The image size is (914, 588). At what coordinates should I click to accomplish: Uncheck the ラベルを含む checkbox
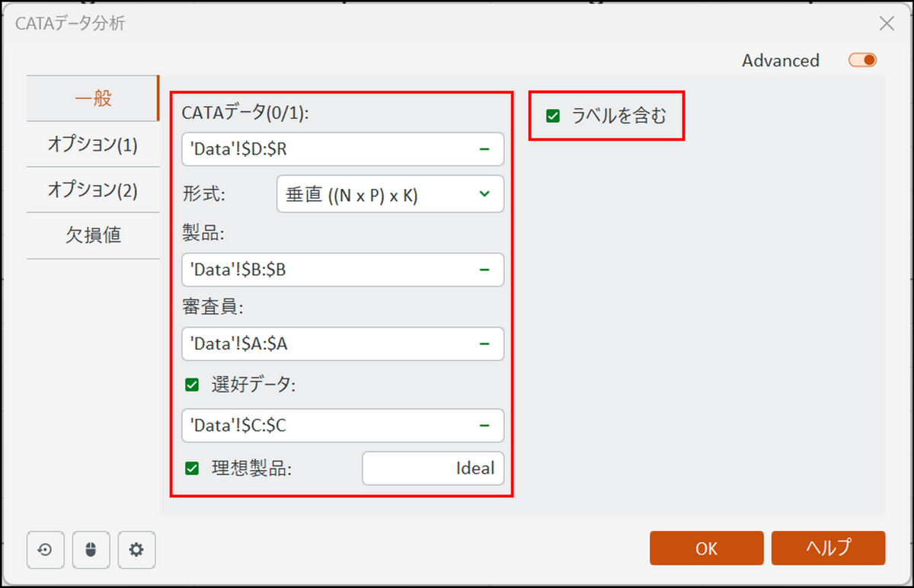553,117
